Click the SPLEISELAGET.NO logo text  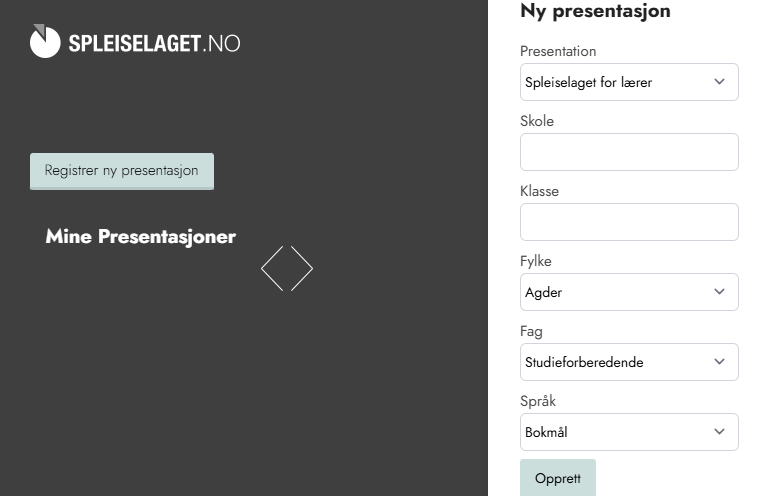pyautogui.click(x=154, y=44)
